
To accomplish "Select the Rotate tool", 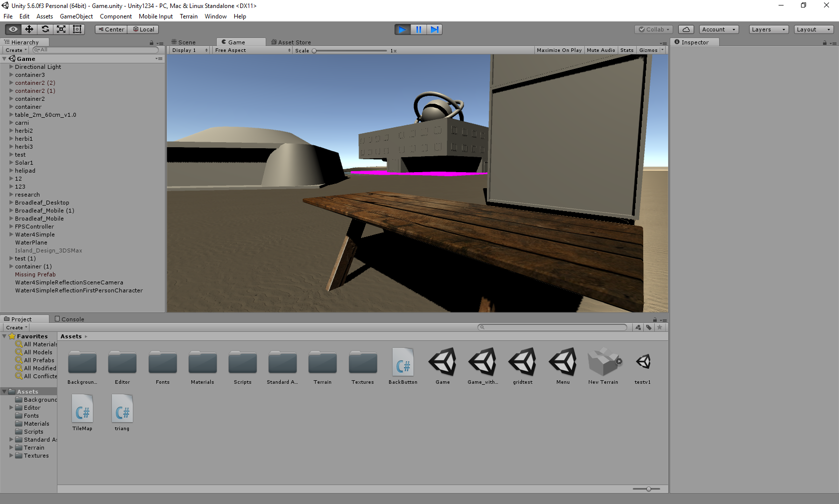I will coord(45,29).
